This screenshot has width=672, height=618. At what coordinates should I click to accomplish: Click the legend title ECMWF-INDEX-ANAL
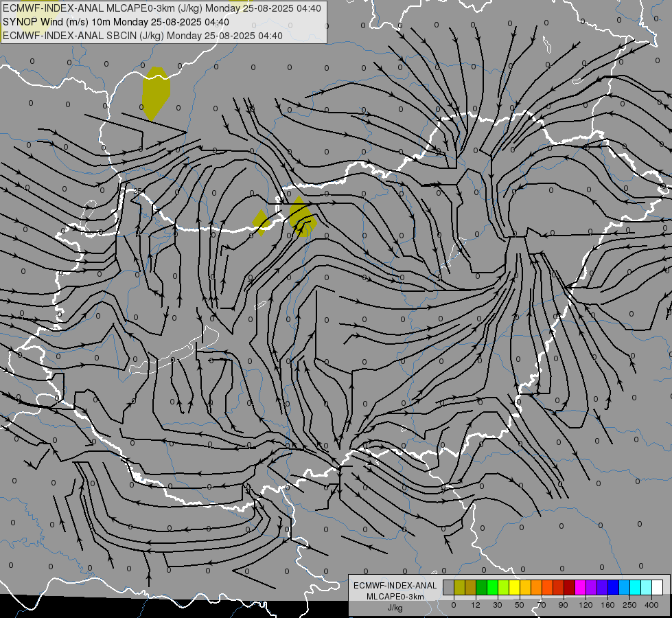(x=395, y=586)
